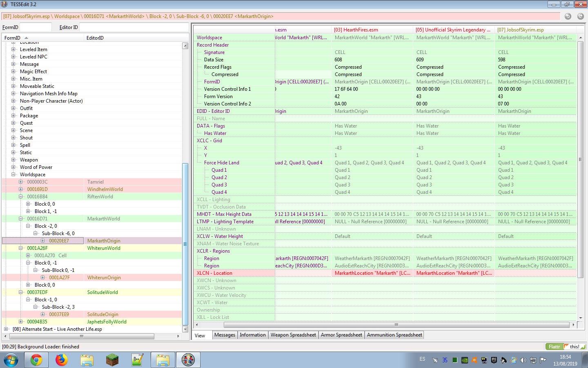
Task: Open the Armor Spreadsheet tab
Action: [341, 335]
